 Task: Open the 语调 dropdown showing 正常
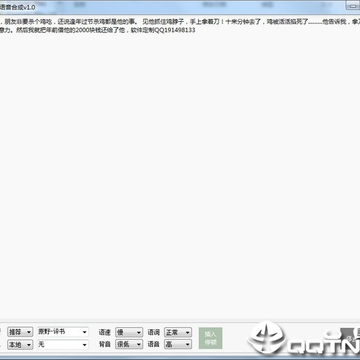point(178,332)
